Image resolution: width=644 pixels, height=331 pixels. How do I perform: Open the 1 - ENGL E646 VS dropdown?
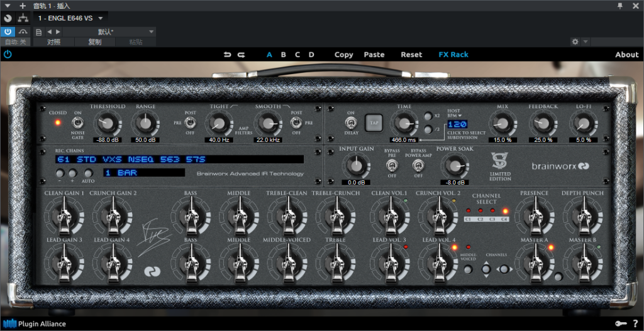click(70, 18)
